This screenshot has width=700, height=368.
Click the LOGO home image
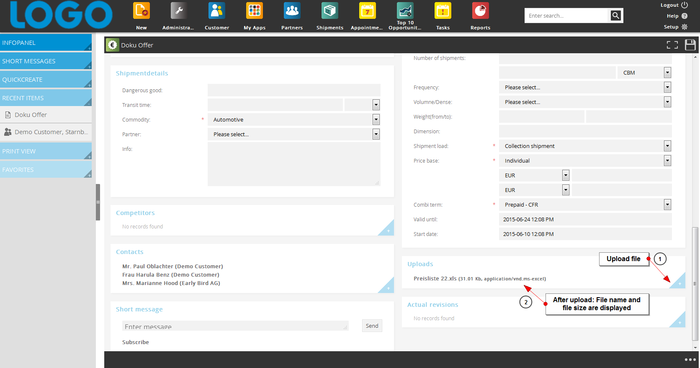pos(61,15)
